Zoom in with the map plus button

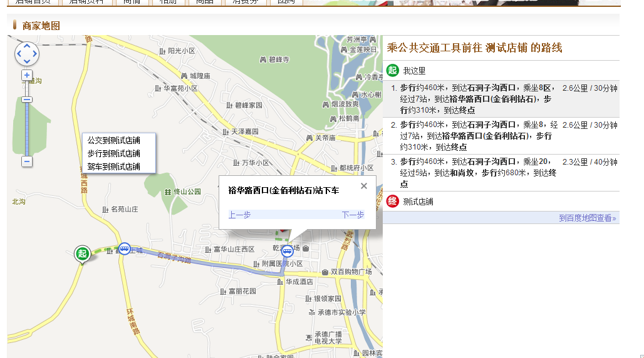click(27, 75)
